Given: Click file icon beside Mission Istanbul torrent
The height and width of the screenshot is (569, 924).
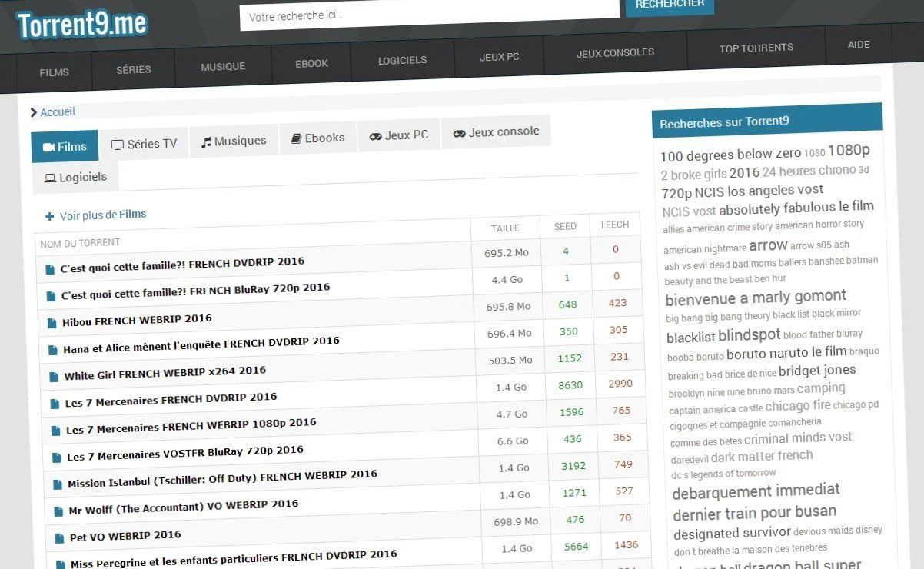Looking at the screenshot, I should pyautogui.click(x=58, y=484).
